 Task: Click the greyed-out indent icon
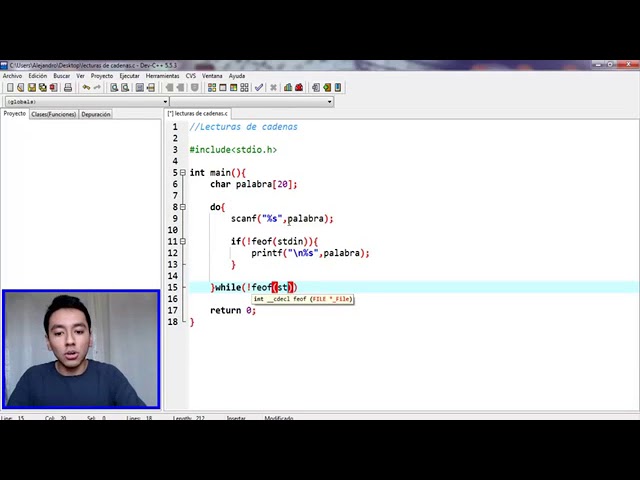click(169, 87)
